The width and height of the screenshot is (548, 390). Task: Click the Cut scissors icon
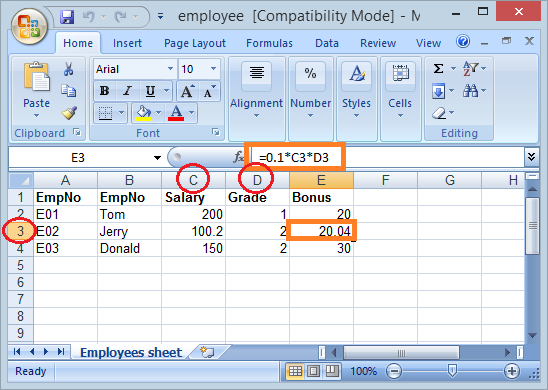pyautogui.click(x=68, y=69)
